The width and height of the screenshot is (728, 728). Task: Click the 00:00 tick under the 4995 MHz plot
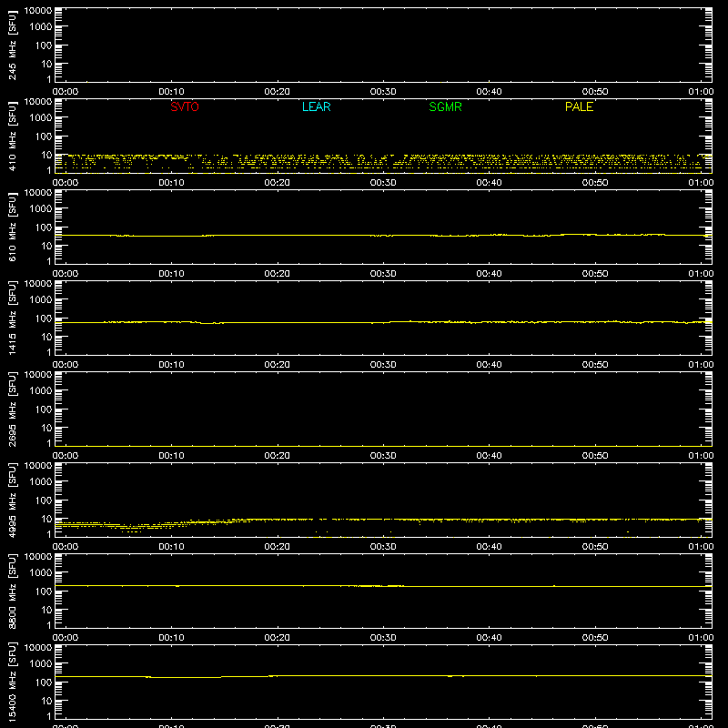coord(66,547)
